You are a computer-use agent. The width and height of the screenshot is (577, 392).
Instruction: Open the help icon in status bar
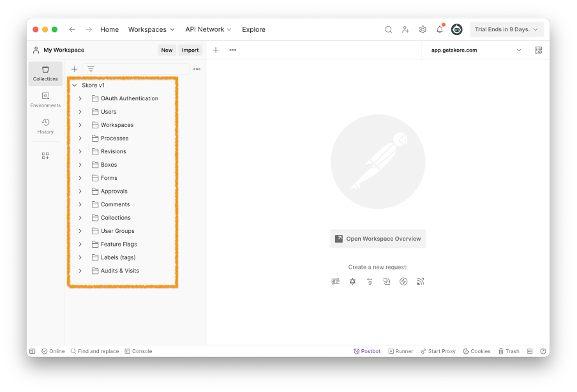click(543, 351)
